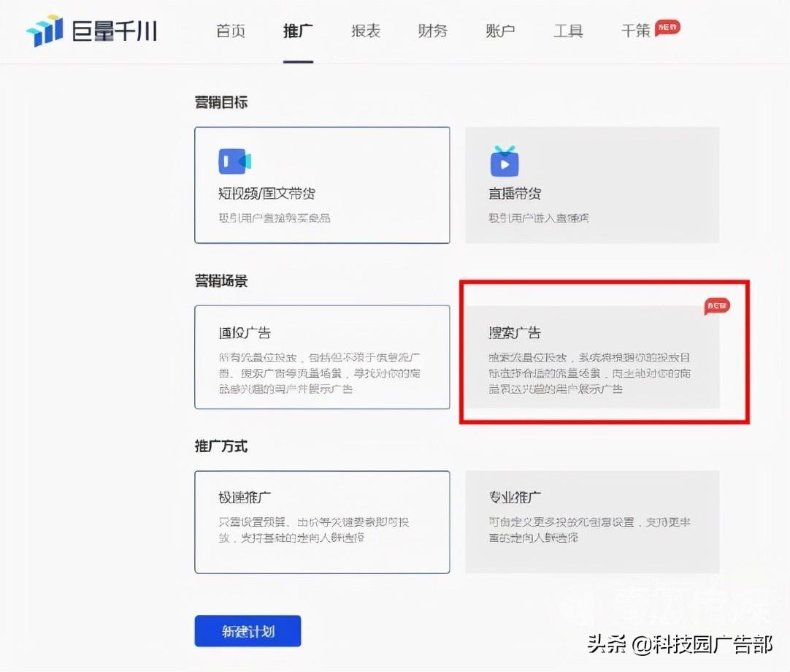Click the red badge beside 千策
790x672 pixels.
click(x=667, y=28)
